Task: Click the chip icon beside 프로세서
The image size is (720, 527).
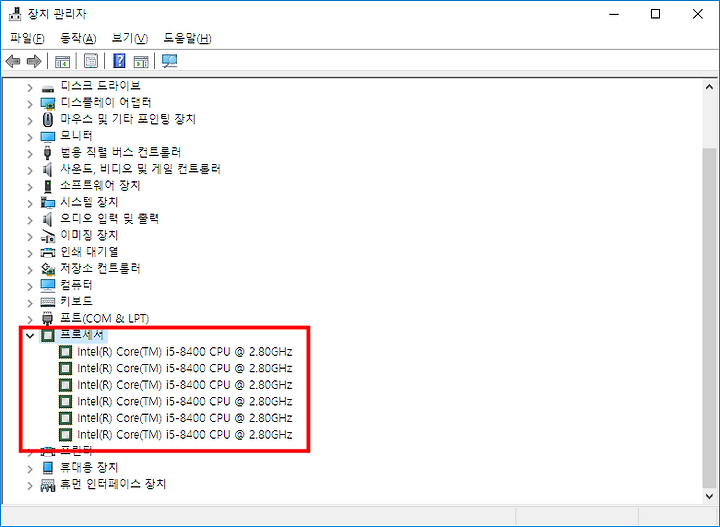Action: point(48,335)
